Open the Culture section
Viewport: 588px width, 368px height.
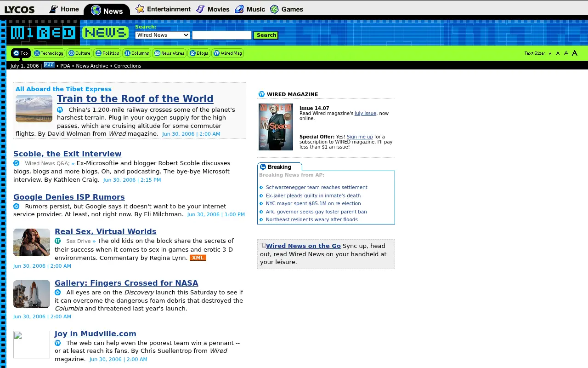(79, 53)
